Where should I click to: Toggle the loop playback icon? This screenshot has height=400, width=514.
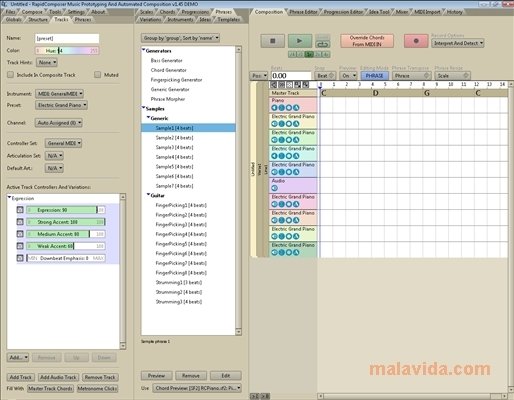tap(323, 44)
